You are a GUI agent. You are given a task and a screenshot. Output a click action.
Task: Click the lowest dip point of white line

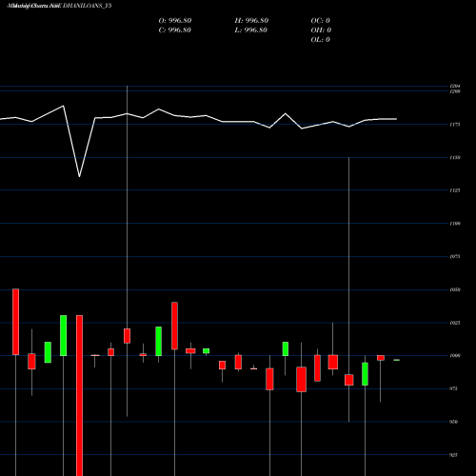click(79, 176)
